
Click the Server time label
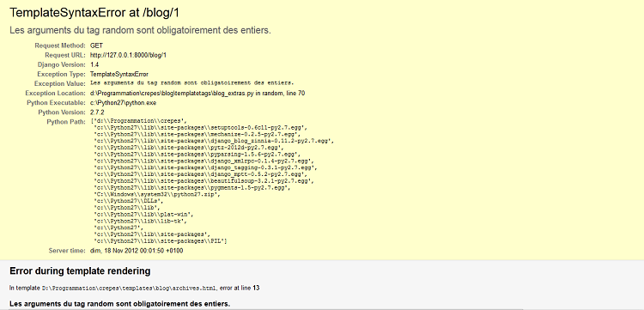[67, 251]
